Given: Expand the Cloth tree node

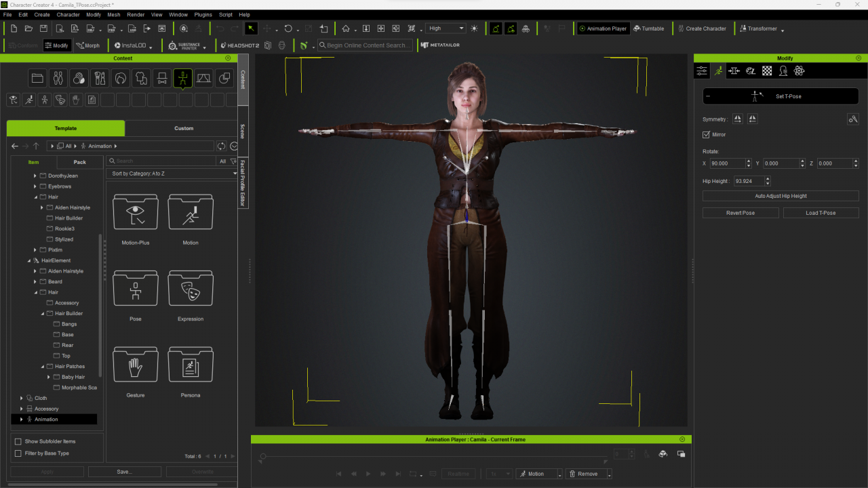Looking at the screenshot, I should point(22,399).
